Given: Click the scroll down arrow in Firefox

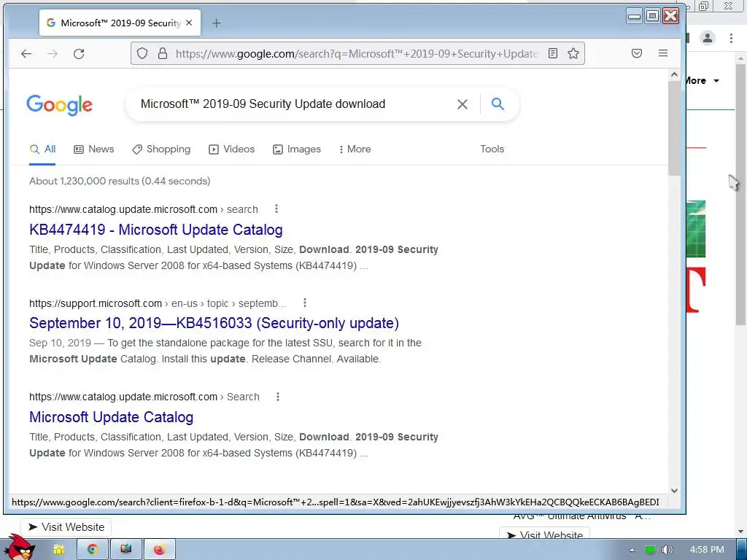Looking at the screenshot, I should pos(673,491).
